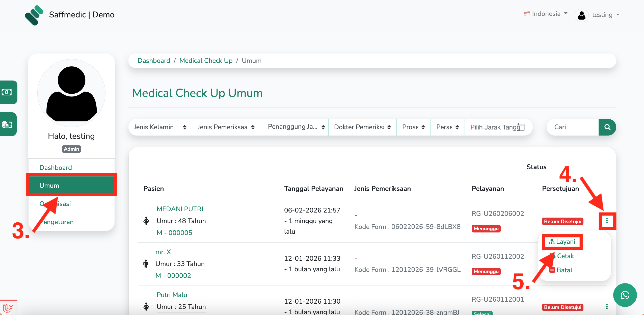
Task: Click the calendar icon in date range field
Action: coord(521,127)
